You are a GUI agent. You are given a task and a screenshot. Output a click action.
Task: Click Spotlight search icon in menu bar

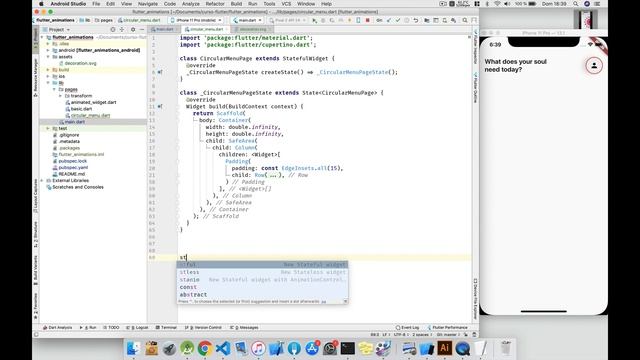576,4
